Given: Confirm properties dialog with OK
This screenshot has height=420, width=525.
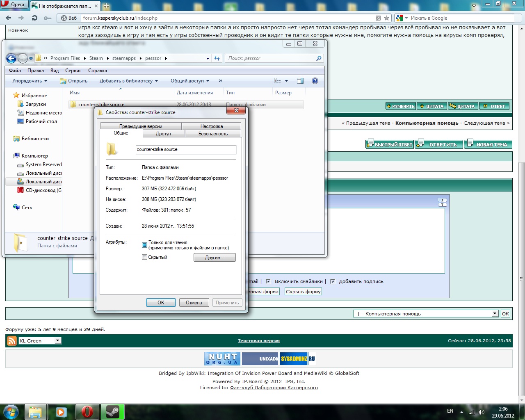Looking at the screenshot, I should coord(161,303).
